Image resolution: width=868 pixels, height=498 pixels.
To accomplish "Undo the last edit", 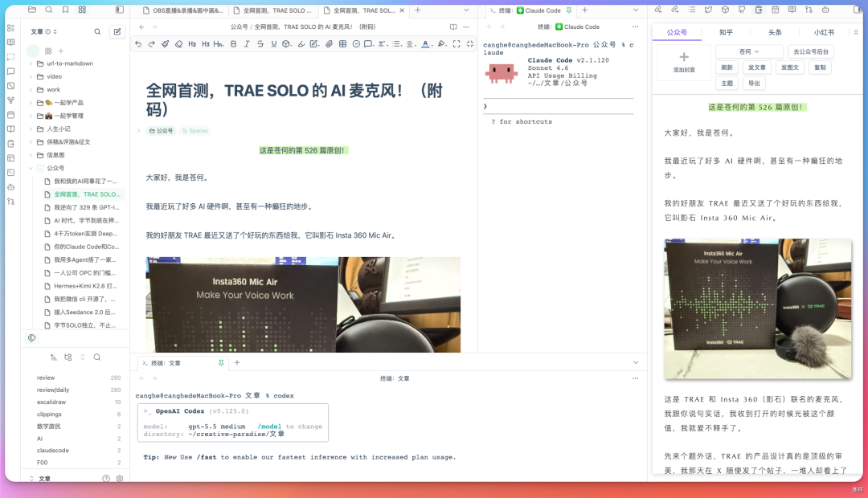I will [x=138, y=44].
